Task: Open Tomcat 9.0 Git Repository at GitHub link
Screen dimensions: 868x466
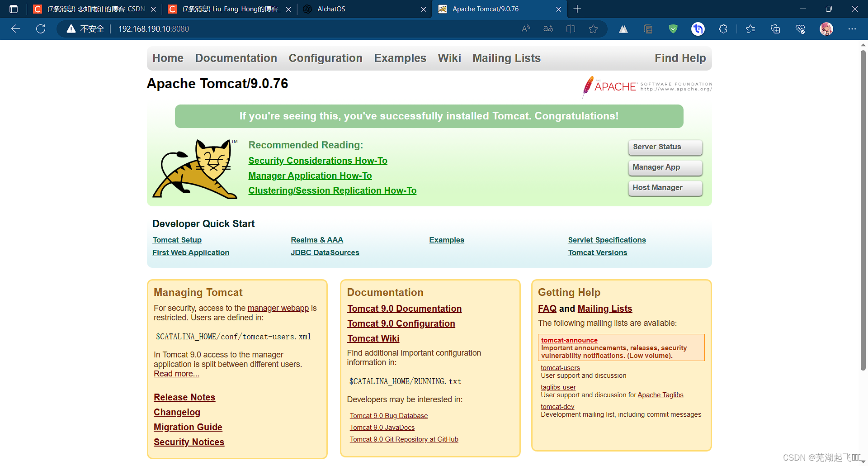Action: point(404,439)
